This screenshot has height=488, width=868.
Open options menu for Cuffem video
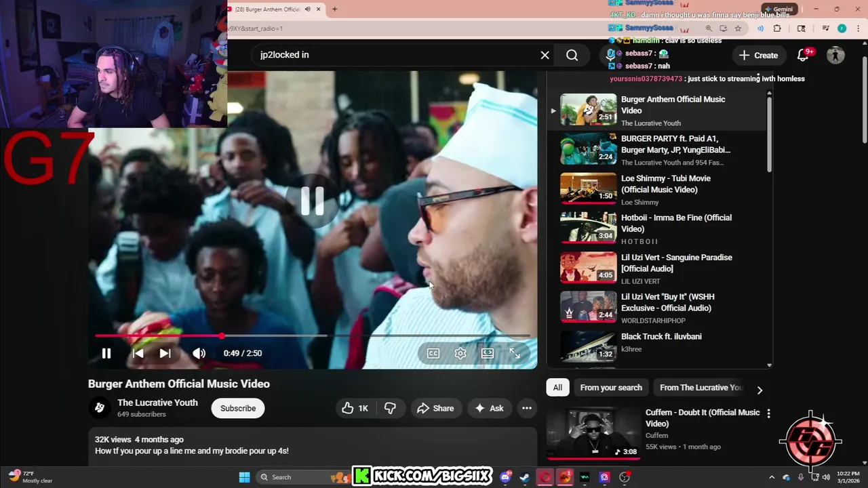coord(768,413)
